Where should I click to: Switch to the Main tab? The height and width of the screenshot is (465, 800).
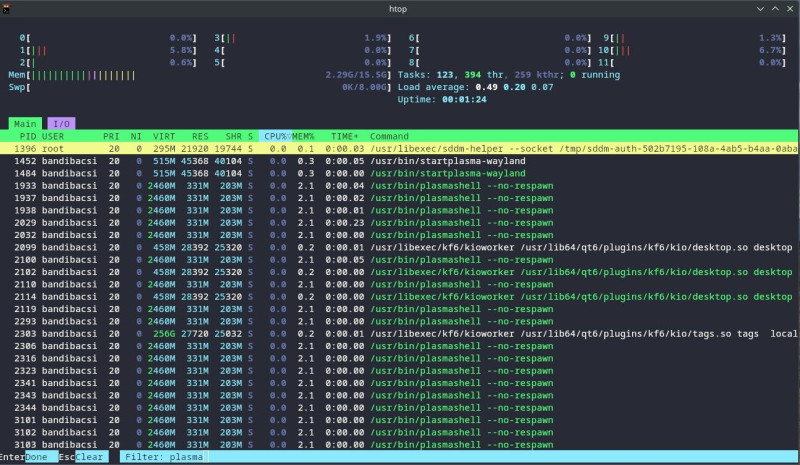point(25,124)
